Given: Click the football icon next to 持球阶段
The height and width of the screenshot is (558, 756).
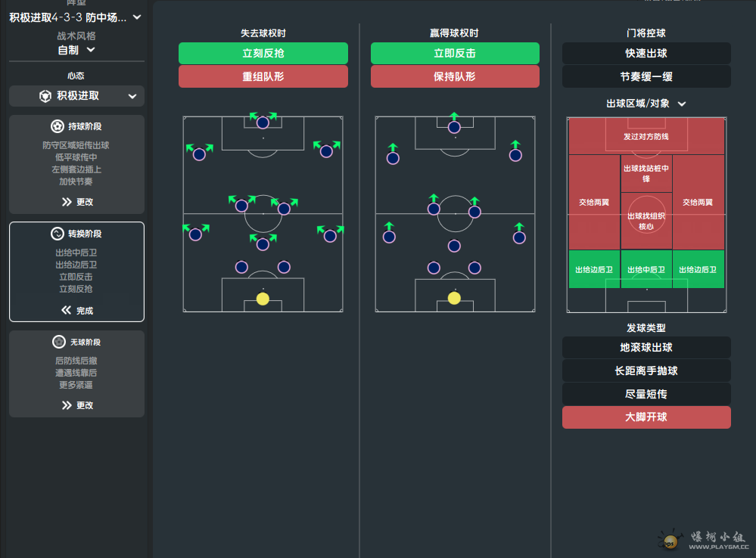Looking at the screenshot, I should click(x=58, y=126).
